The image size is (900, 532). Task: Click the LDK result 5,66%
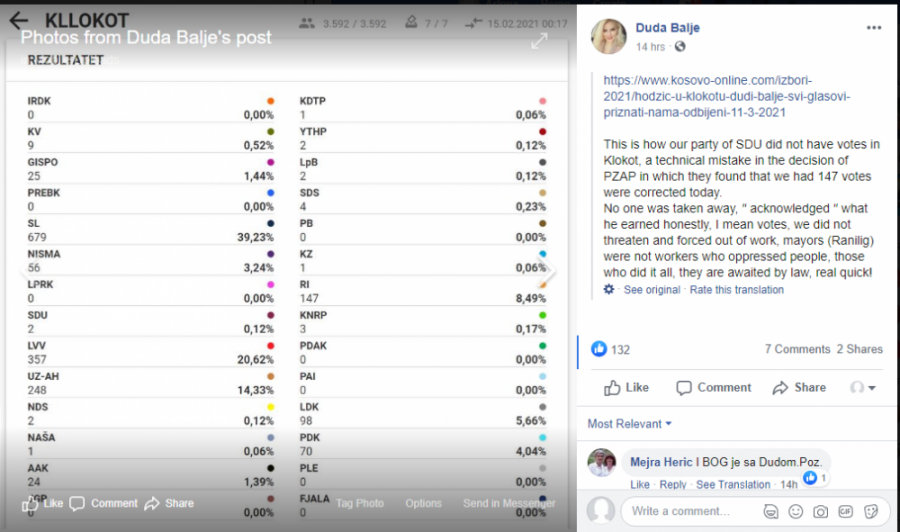(531, 421)
